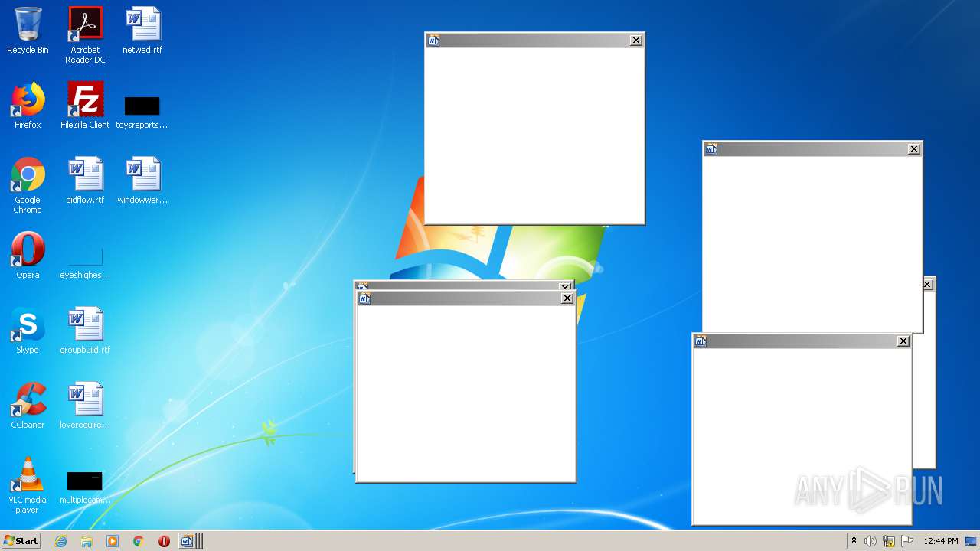The width and height of the screenshot is (980, 551).
Task: Close the lower-left front window
Action: coord(567,298)
